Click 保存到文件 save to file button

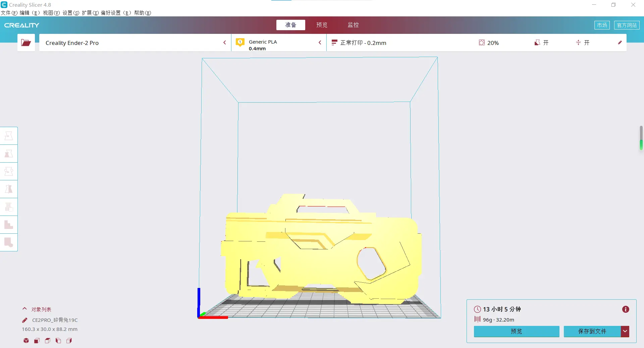[x=592, y=331]
